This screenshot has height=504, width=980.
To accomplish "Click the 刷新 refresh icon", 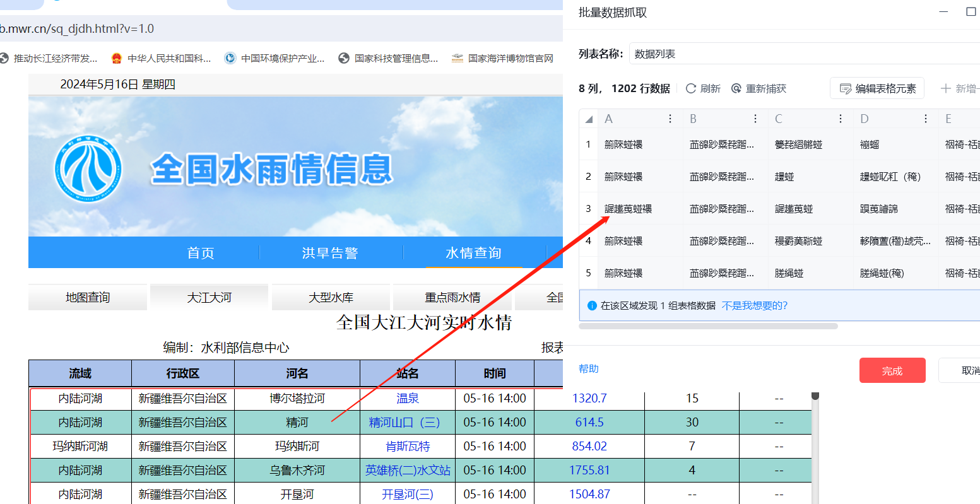I will coord(691,89).
